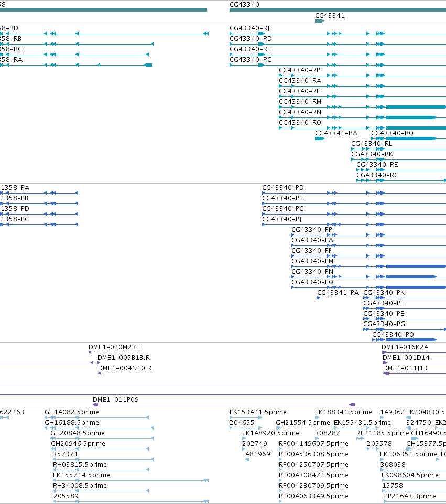Select transcript CG43340-RL label

372,144
